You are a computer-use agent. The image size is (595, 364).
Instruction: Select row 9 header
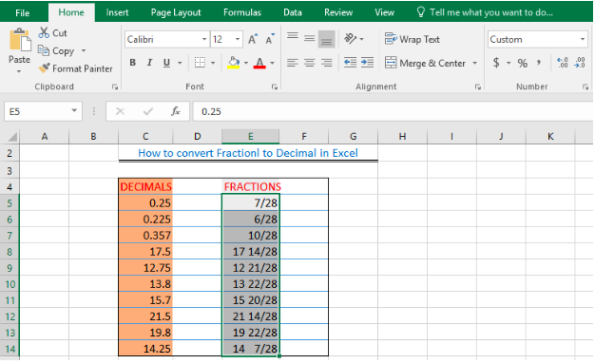(x=10, y=268)
